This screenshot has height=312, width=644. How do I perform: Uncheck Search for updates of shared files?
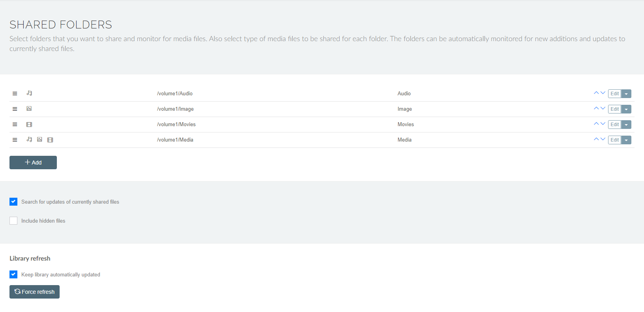[x=13, y=202]
